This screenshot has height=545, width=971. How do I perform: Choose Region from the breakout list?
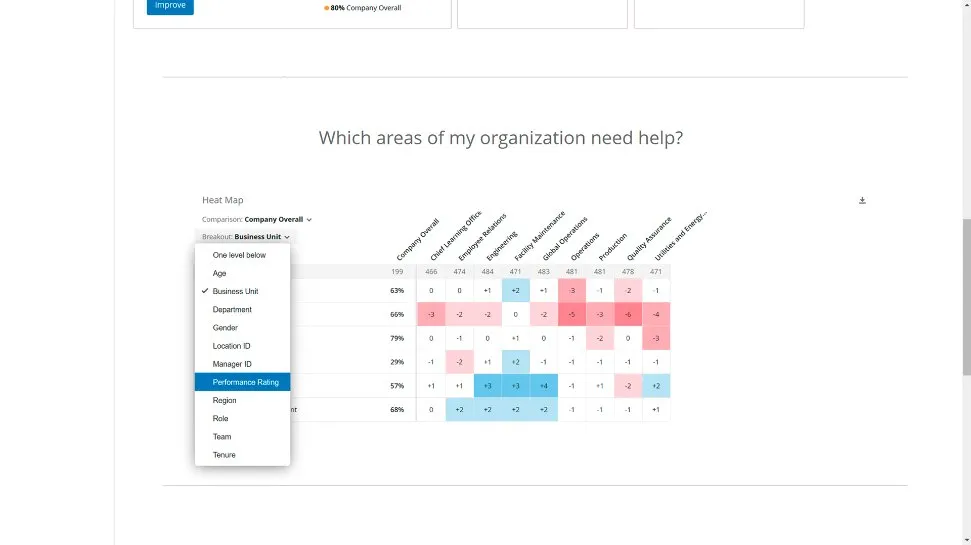pos(224,400)
